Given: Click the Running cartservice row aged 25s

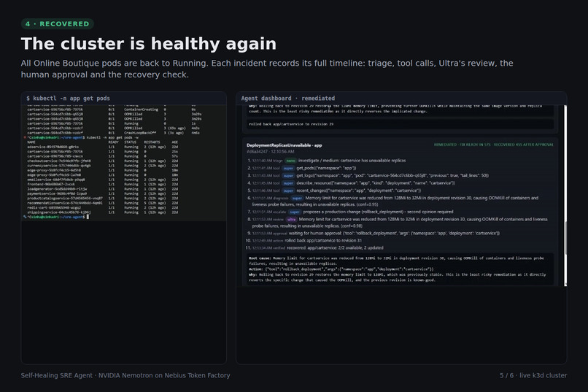Looking at the screenshot, I should tap(102, 152).
